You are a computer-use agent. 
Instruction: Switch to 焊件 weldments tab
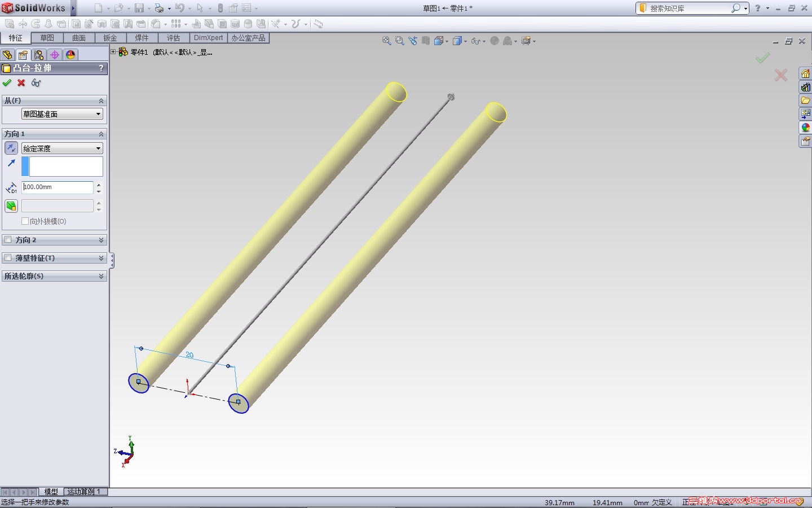(142, 38)
